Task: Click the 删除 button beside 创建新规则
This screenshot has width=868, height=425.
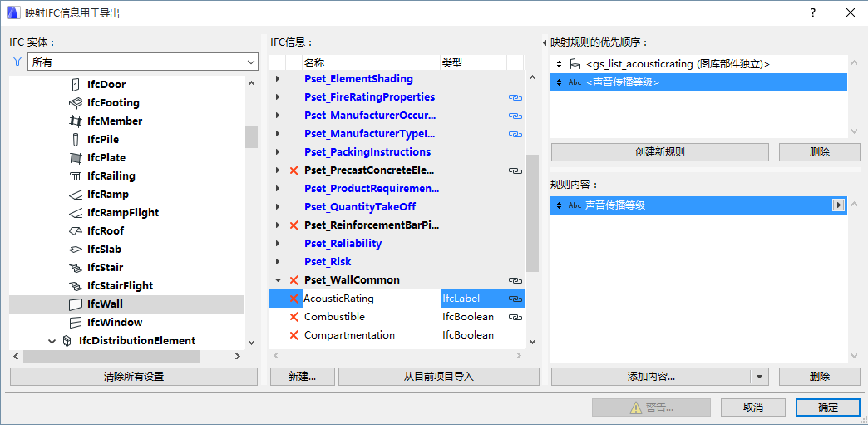Action: pos(820,152)
